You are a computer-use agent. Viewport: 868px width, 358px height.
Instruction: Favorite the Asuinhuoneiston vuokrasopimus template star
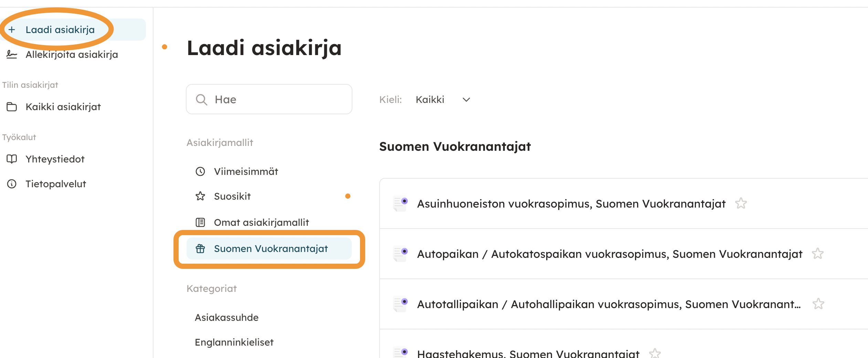click(x=741, y=203)
